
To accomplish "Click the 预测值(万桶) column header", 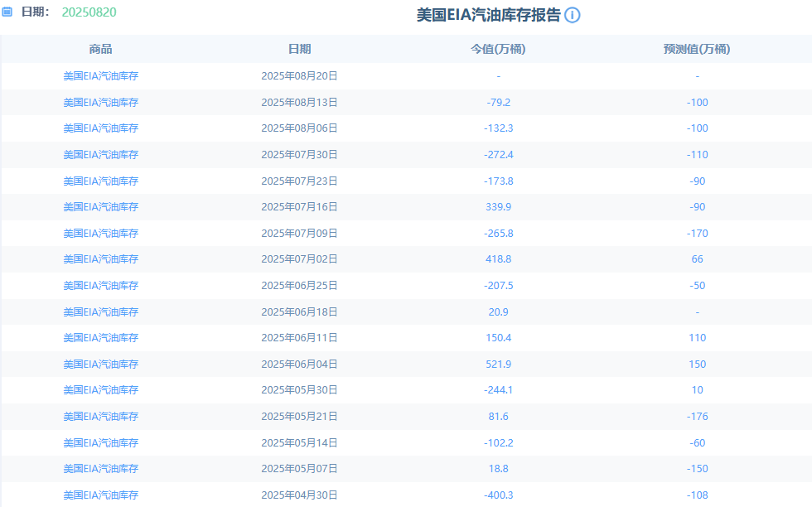I will coord(697,49).
